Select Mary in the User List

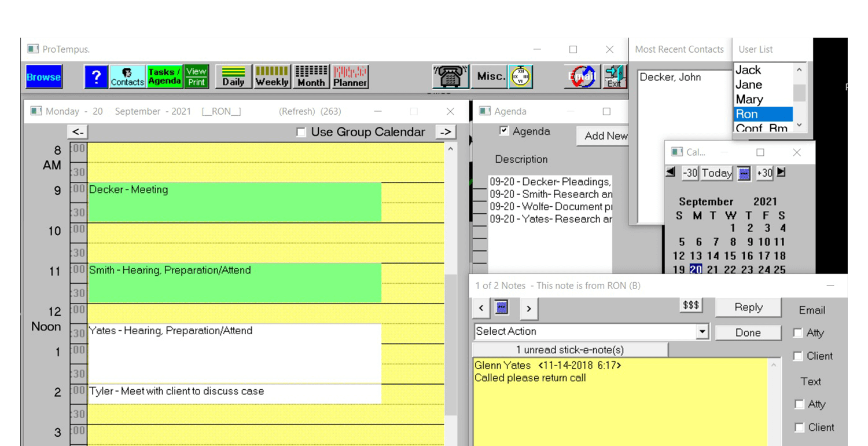coord(749,99)
